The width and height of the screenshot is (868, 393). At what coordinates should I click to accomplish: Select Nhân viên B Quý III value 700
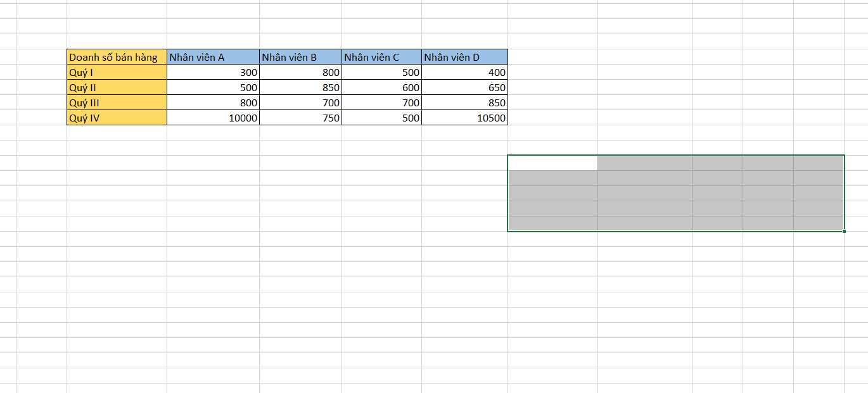pos(300,103)
